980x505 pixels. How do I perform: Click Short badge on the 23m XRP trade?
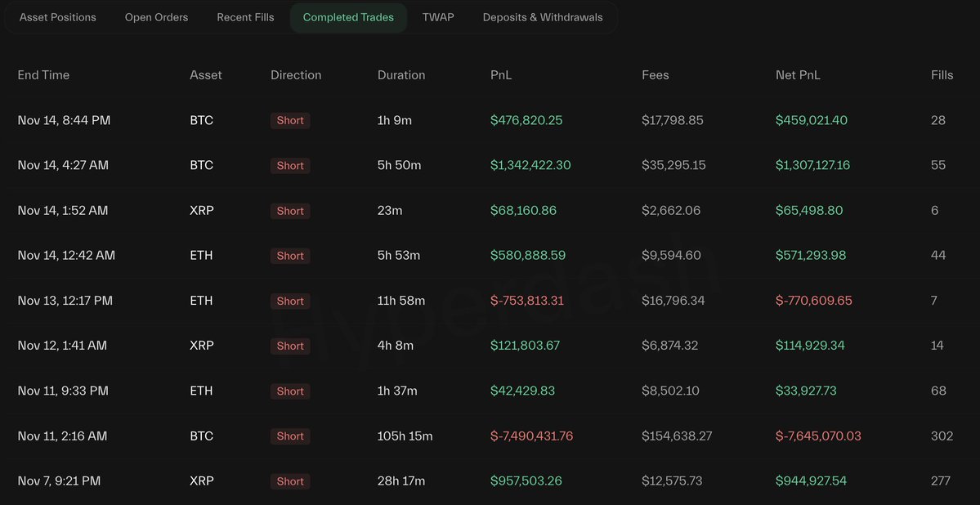290,211
